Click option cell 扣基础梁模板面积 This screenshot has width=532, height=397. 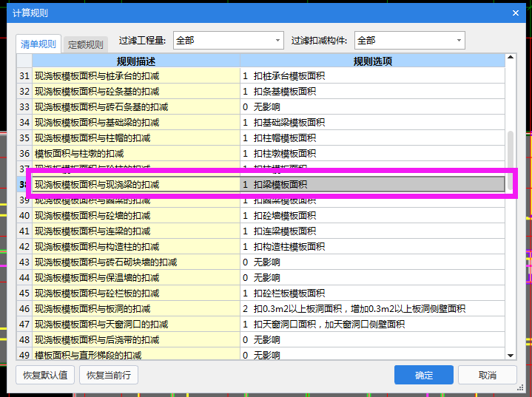point(372,123)
